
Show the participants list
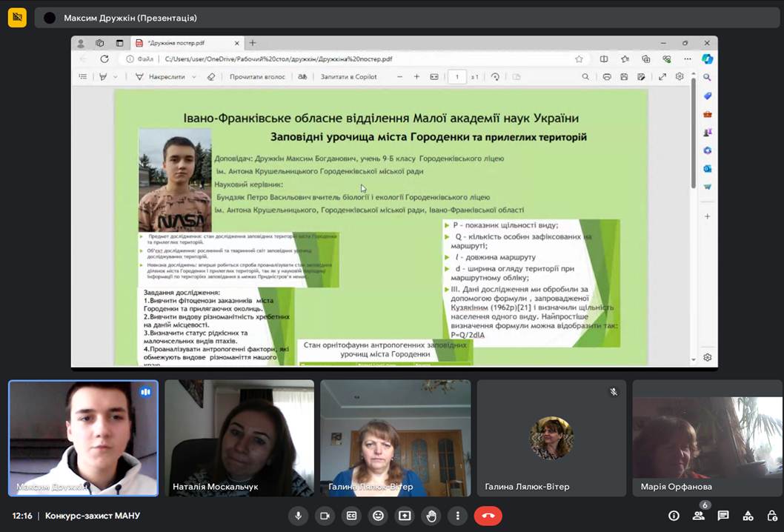698,516
